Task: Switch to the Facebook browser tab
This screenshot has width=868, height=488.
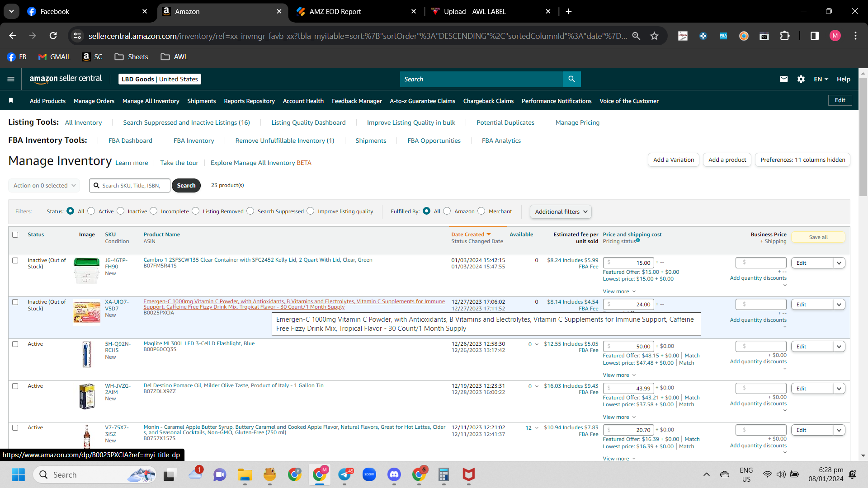Action: click(x=87, y=11)
